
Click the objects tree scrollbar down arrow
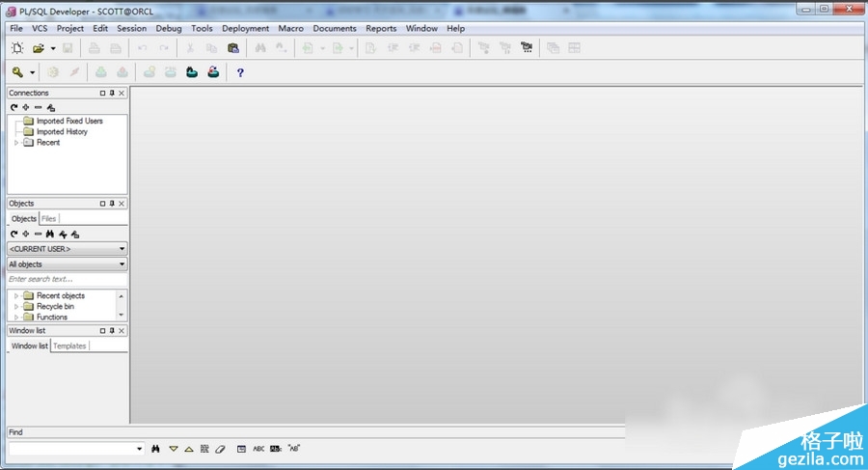point(122,315)
